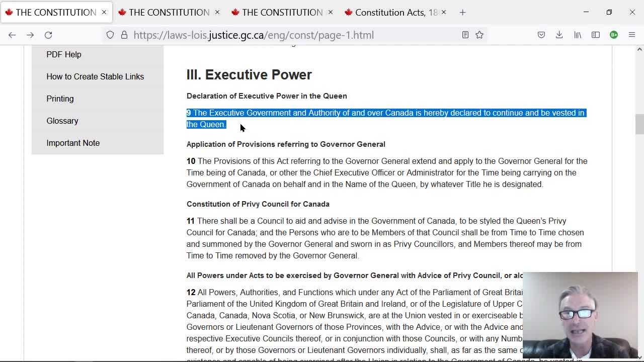
Task: Go back to the previous page
Action: (12, 35)
